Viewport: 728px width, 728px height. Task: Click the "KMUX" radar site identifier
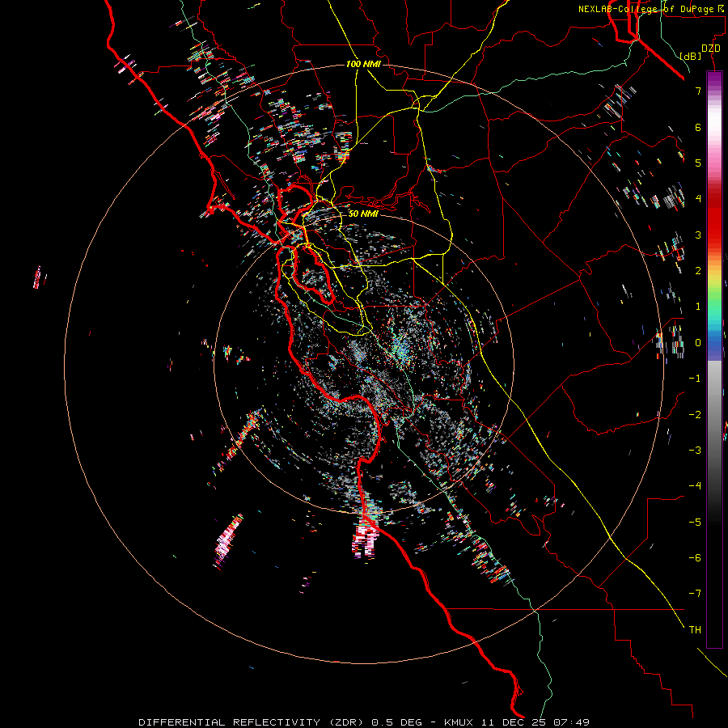pyautogui.click(x=459, y=722)
